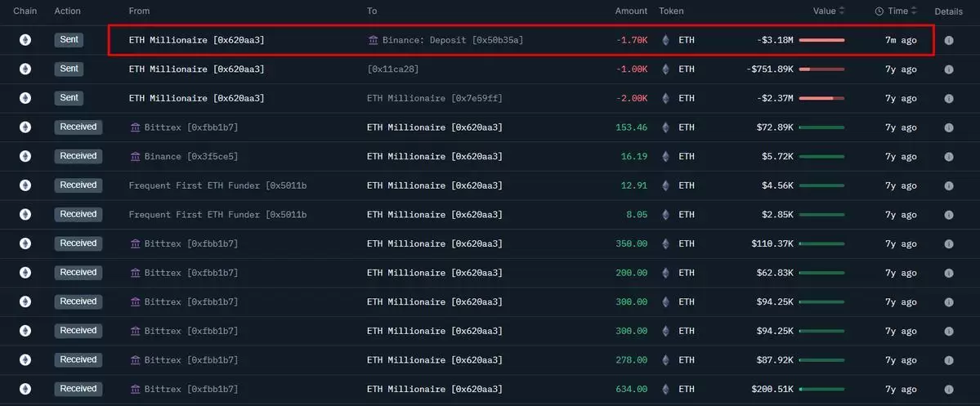980x406 pixels.
Task: Open Bittrex [0xfbb1b7] sender in 200.00 row
Action: point(191,273)
